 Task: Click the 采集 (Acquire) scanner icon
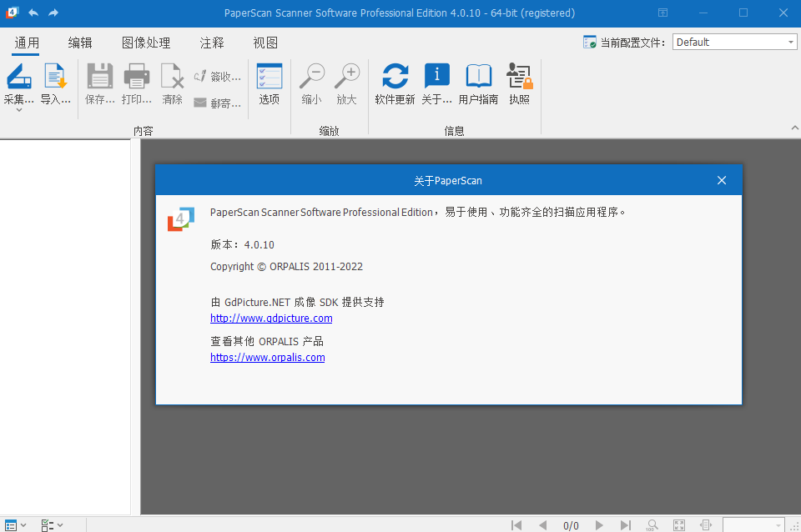[x=19, y=77]
